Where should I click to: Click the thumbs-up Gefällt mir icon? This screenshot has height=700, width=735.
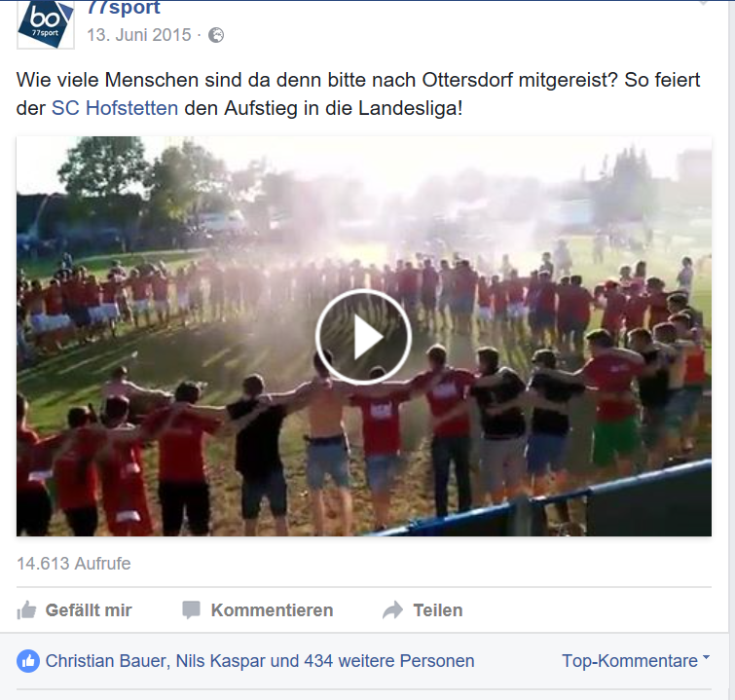(26, 610)
